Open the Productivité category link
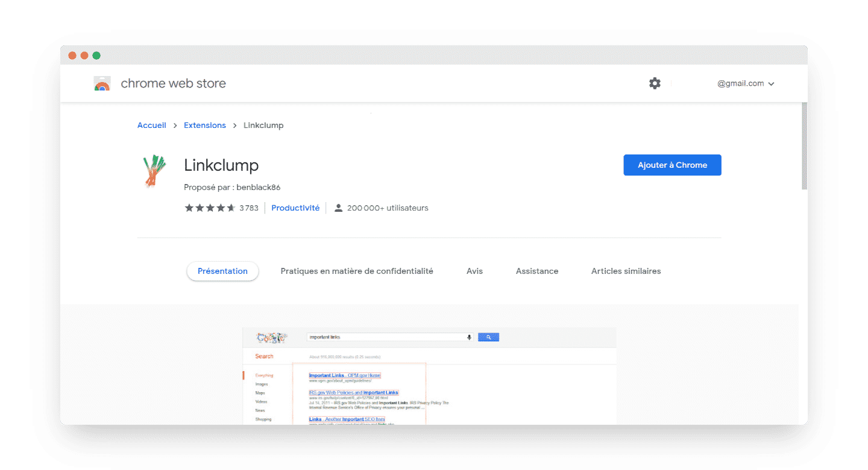 coord(295,208)
